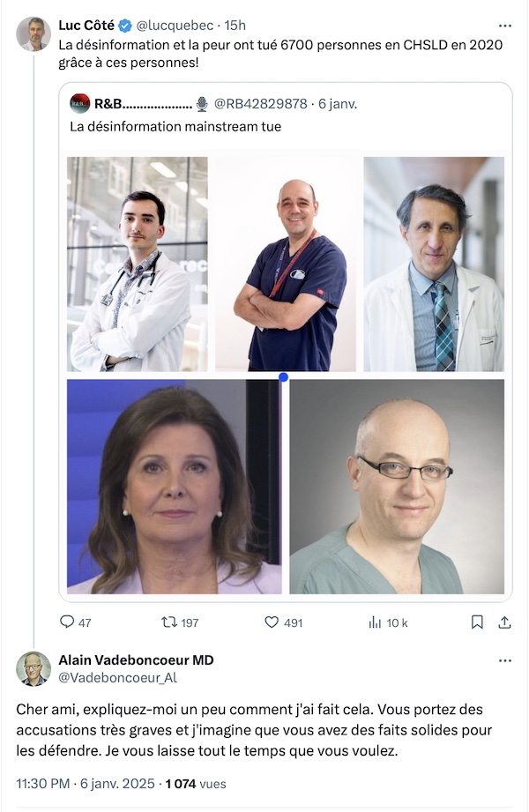View analytics icon showing 10 k views
Image resolution: width=529 pixels, height=812 pixels.
point(375,622)
